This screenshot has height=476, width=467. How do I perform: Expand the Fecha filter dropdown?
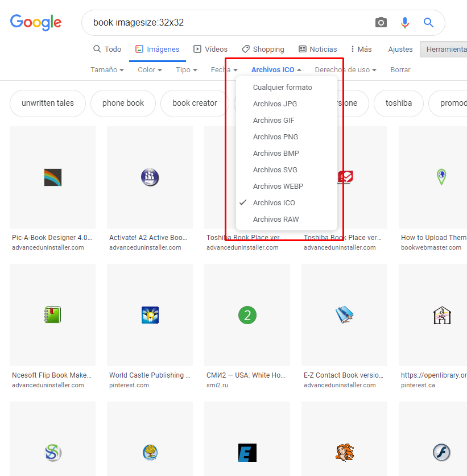224,70
